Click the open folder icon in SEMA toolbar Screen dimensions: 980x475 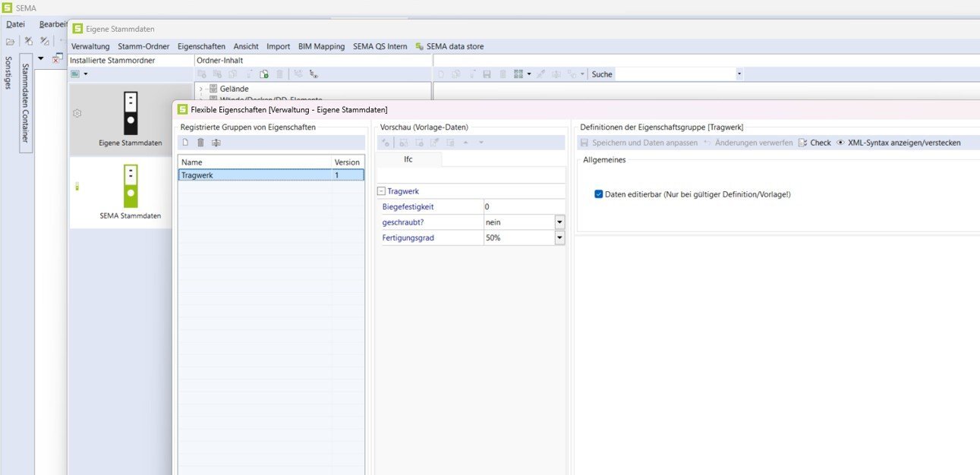[x=11, y=41]
